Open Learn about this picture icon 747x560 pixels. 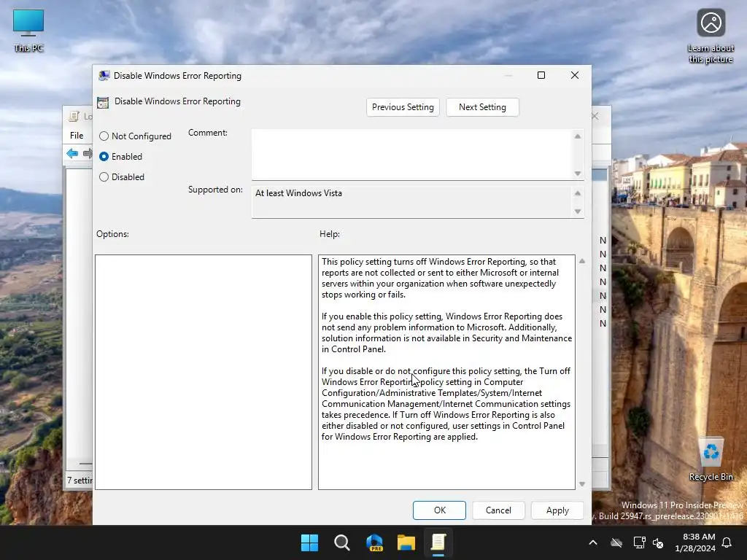(x=711, y=36)
